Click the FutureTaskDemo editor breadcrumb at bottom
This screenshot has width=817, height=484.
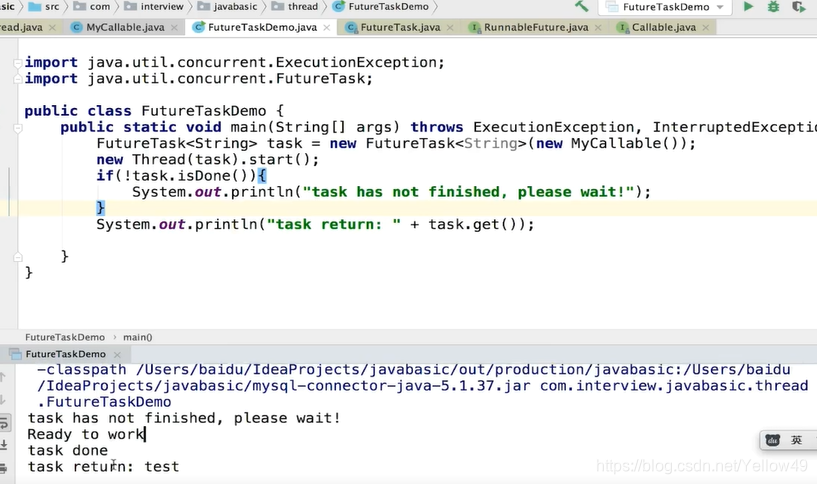point(65,337)
